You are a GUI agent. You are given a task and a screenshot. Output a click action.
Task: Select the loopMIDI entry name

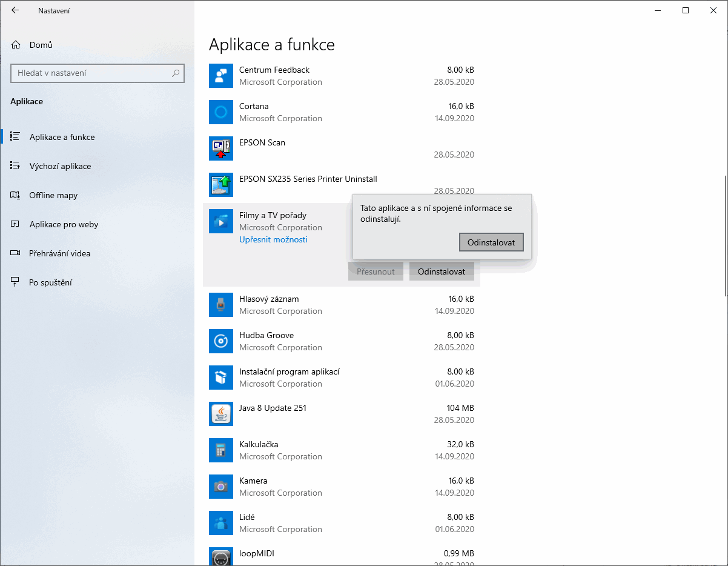(x=257, y=553)
